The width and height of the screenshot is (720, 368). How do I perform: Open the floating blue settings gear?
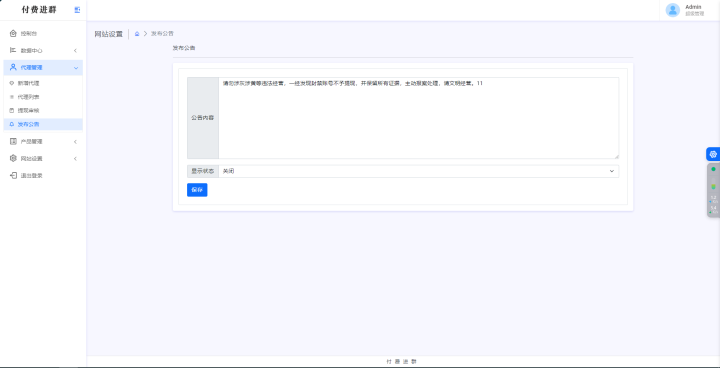pos(713,154)
